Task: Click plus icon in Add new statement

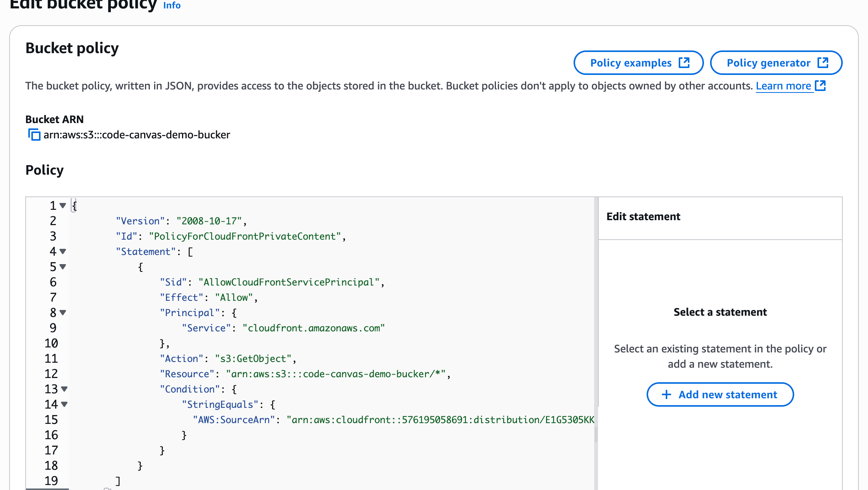Action: (x=666, y=394)
